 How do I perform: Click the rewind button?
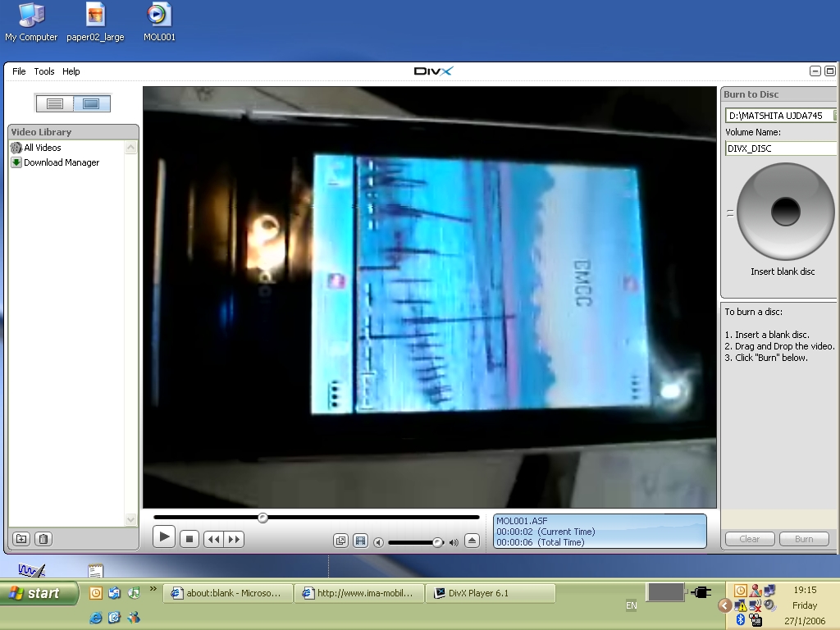coord(213,539)
